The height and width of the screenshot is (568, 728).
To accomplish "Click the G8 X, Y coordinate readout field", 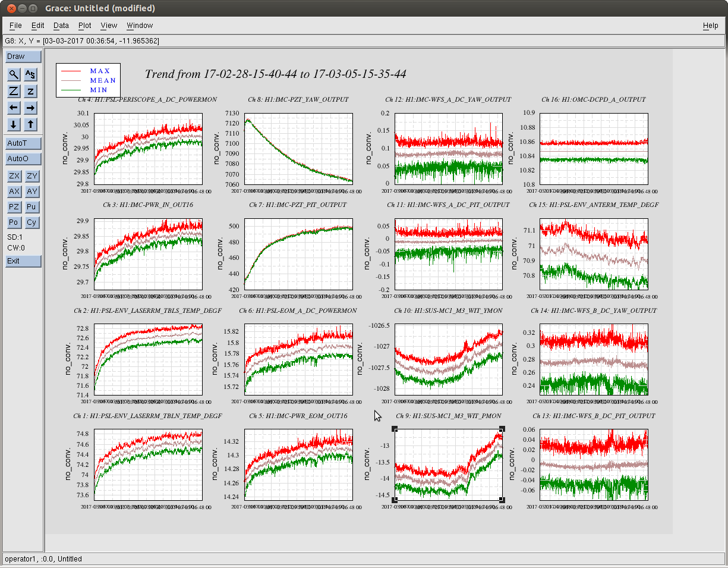I will [364, 41].
